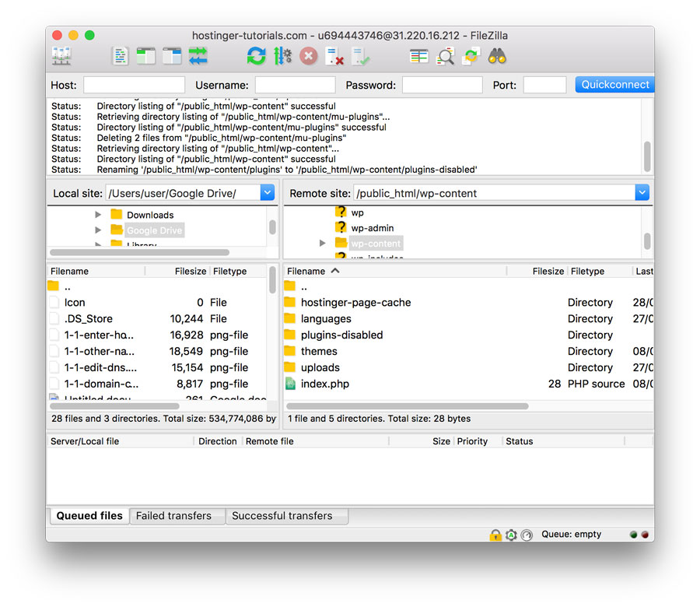The image size is (700, 607).
Task: Click the Direction column header in queue
Action: point(218,441)
